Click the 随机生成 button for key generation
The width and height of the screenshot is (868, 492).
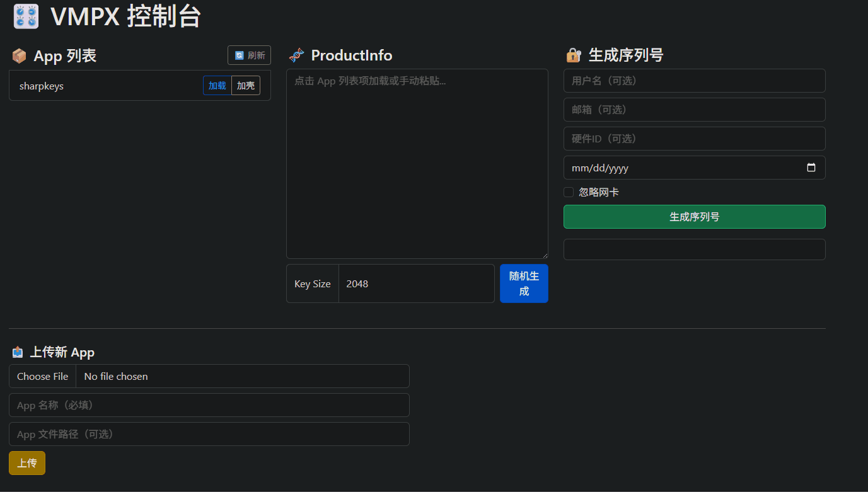[x=524, y=283]
